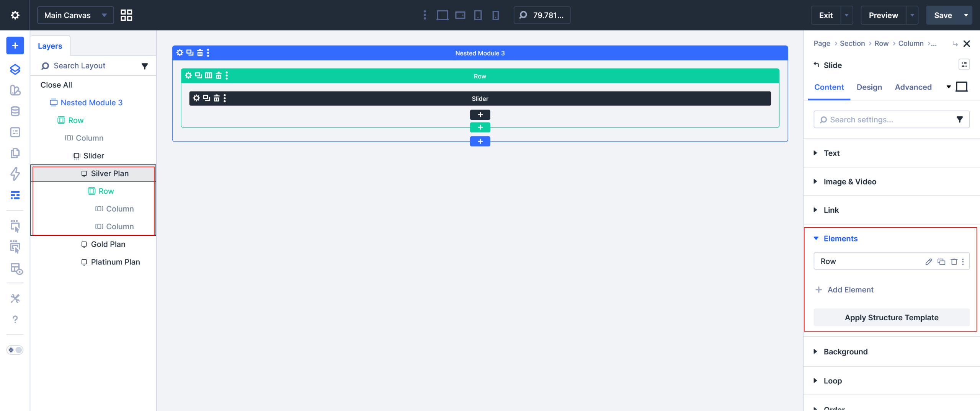Select tablet viewport mode in top bar

[478, 15]
